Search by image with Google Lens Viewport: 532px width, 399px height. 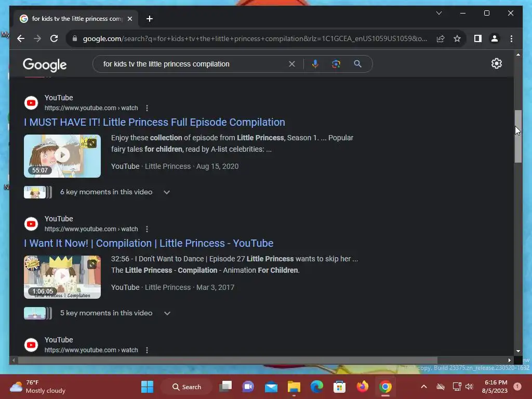pos(336,64)
